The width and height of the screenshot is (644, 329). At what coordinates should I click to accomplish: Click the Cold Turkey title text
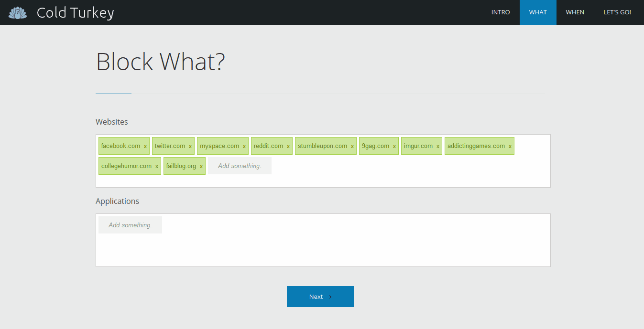(x=75, y=13)
